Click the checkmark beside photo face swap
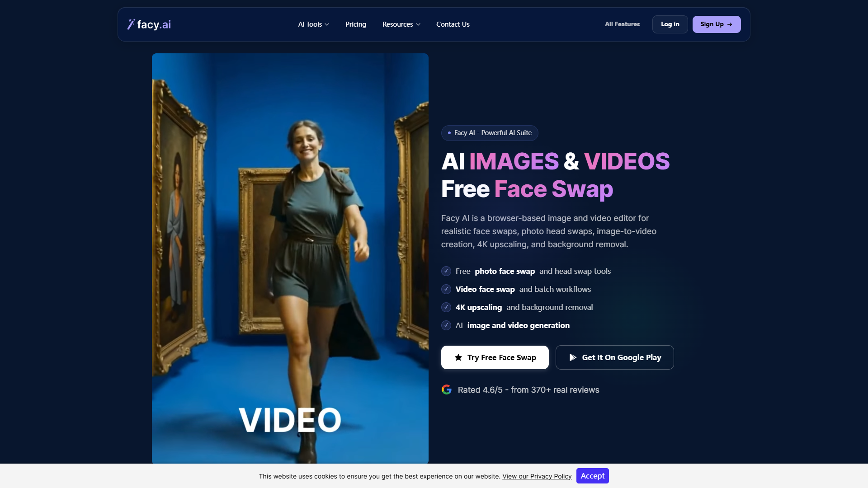The height and width of the screenshot is (488, 868). [x=446, y=271]
